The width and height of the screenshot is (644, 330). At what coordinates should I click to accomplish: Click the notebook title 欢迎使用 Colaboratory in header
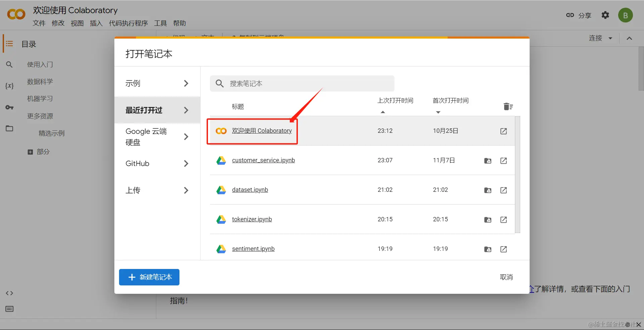pyautogui.click(x=75, y=10)
